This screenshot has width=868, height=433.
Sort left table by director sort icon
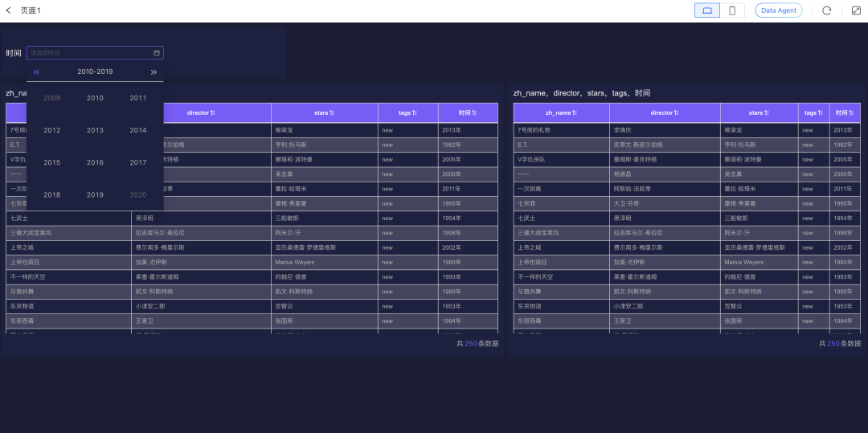212,112
